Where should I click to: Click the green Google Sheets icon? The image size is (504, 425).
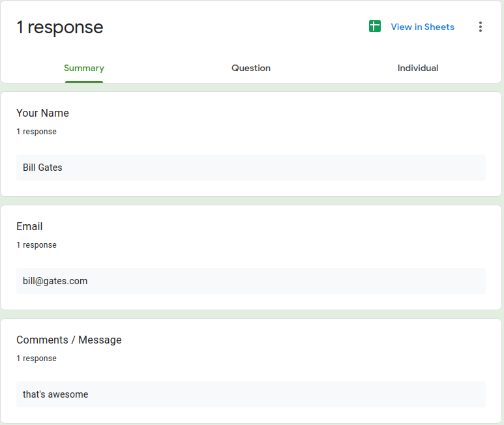coord(374,27)
